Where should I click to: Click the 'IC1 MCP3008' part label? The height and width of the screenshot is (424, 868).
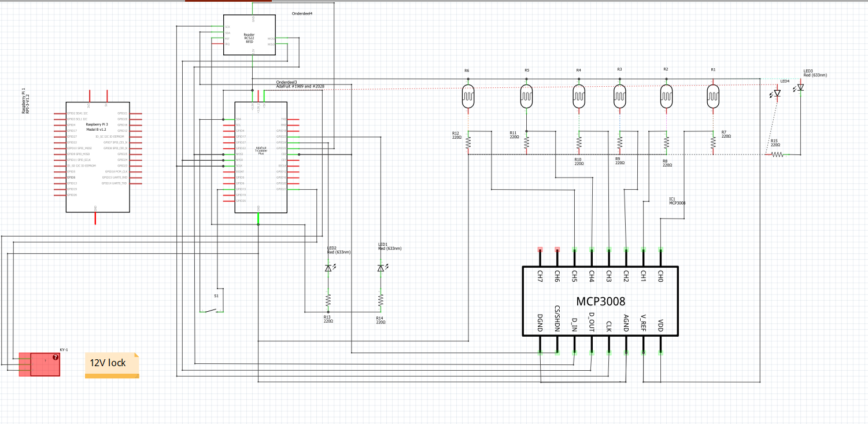pos(677,201)
